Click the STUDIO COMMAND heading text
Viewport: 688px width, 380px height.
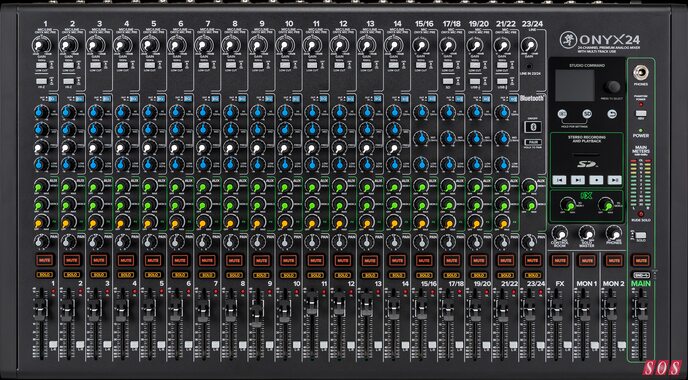click(587, 65)
